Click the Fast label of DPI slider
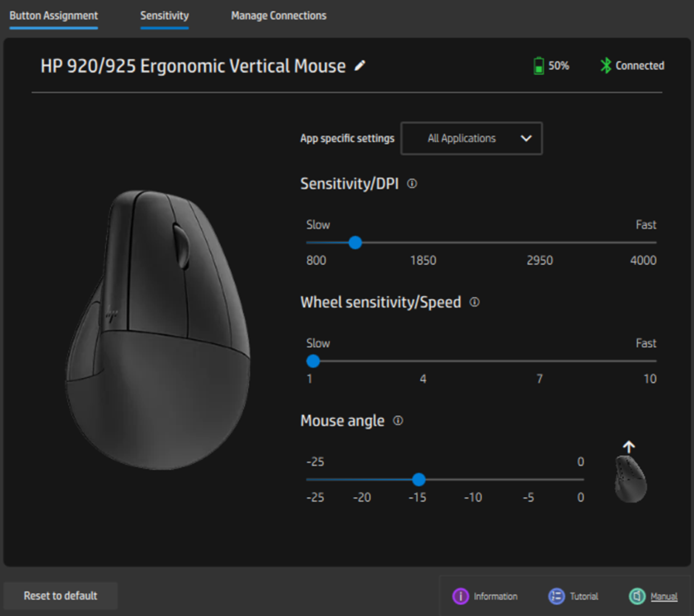Screen dimensions: 694x616 click(x=646, y=225)
